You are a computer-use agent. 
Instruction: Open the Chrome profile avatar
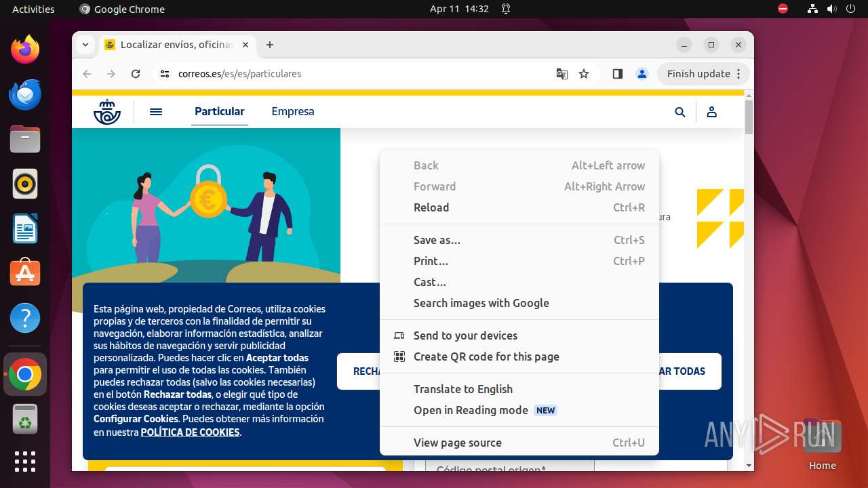click(642, 74)
